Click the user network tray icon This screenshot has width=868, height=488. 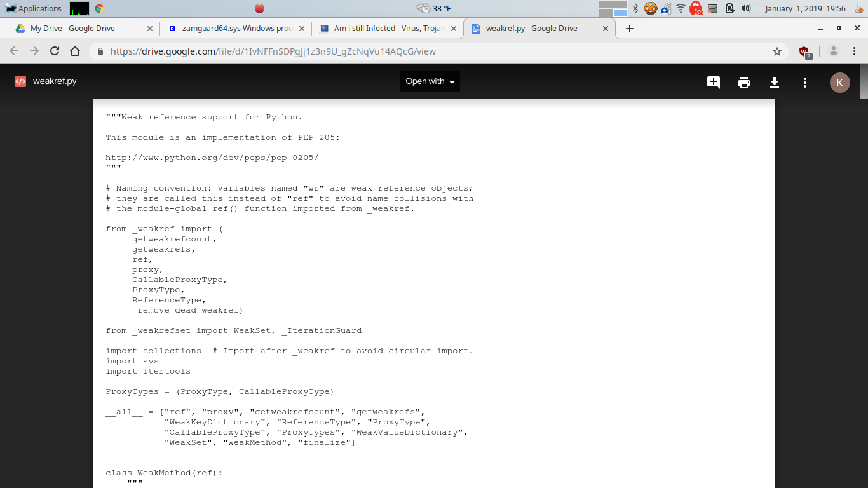tap(666, 8)
